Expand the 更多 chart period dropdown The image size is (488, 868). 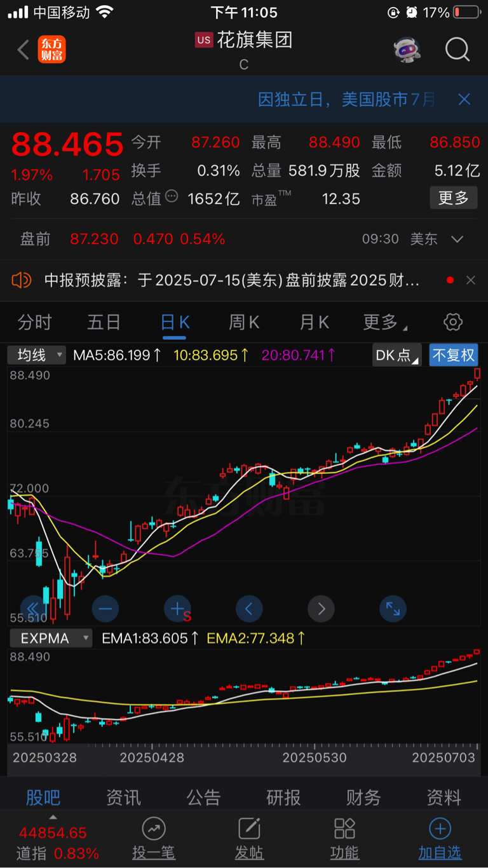click(x=384, y=322)
